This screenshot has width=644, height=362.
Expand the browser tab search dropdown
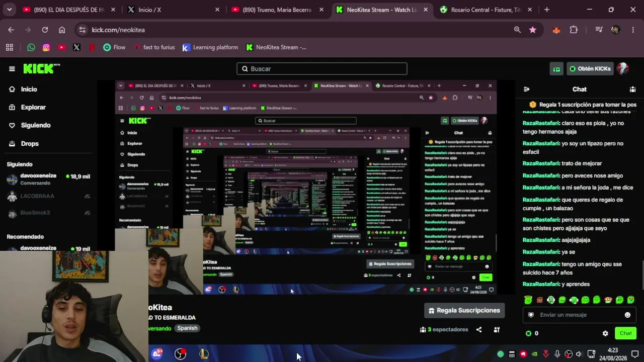[x=9, y=10]
